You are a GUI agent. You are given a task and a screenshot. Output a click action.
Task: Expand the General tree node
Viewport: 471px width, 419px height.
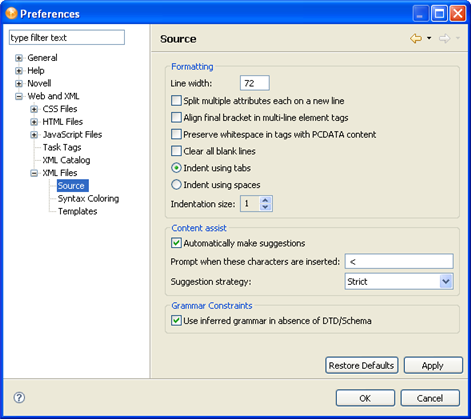point(19,58)
